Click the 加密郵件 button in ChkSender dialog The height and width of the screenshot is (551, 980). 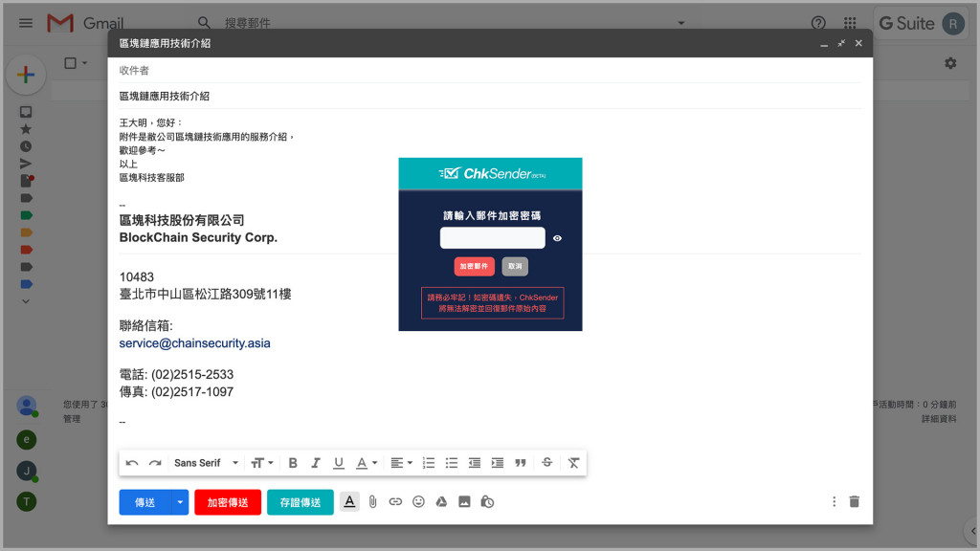pos(475,266)
